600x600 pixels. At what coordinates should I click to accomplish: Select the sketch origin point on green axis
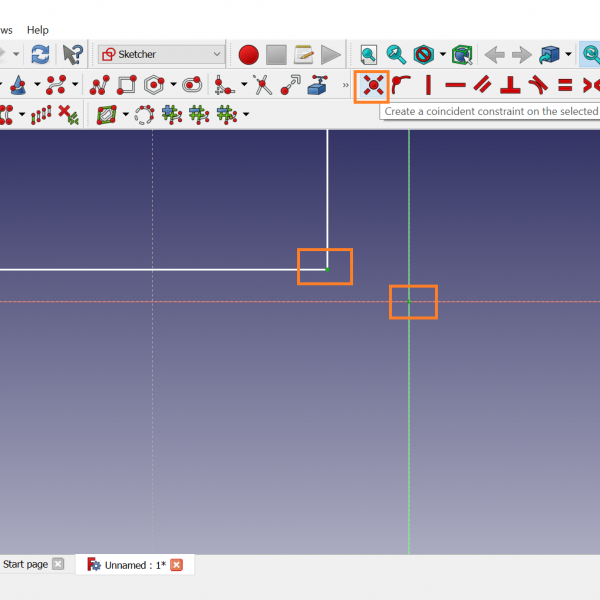[409, 300]
